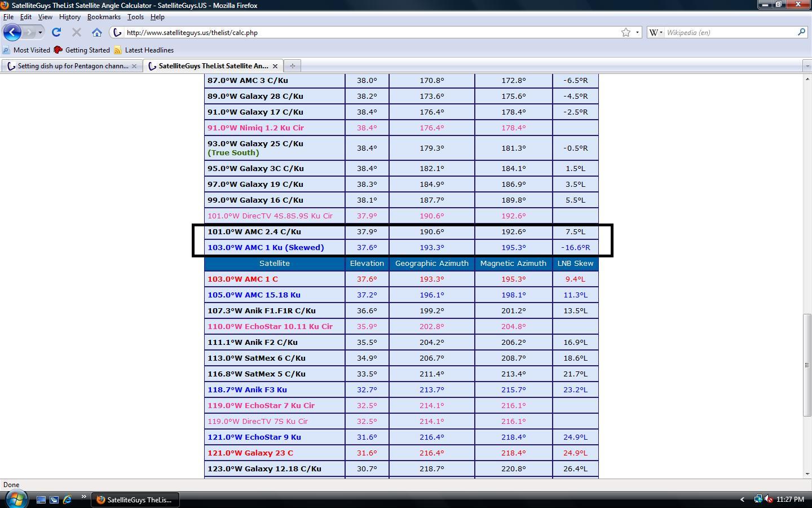Open the Most Visited bookmarks folder

pyautogui.click(x=27, y=50)
